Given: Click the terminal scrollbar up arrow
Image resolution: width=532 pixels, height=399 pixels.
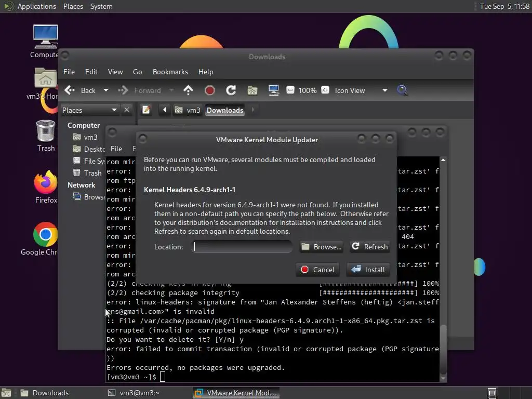Looking at the screenshot, I should pyautogui.click(x=443, y=160).
